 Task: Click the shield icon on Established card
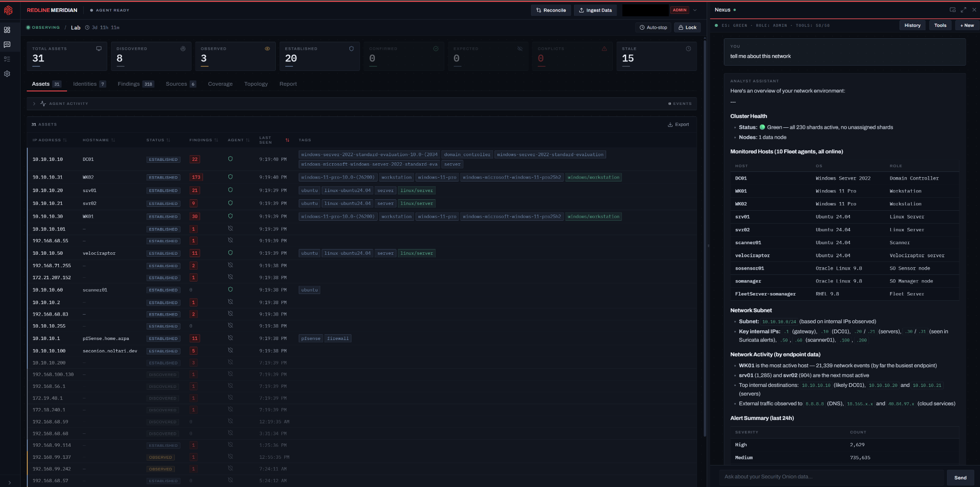coord(351,48)
